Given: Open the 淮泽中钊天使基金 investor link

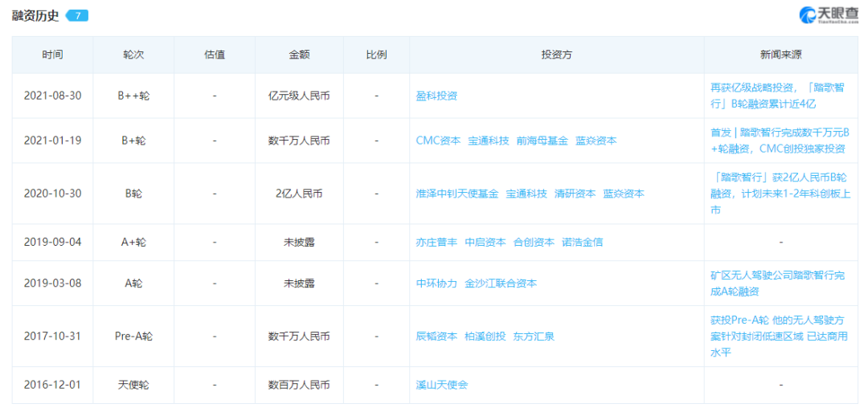Looking at the screenshot, I should pos(457,194).
